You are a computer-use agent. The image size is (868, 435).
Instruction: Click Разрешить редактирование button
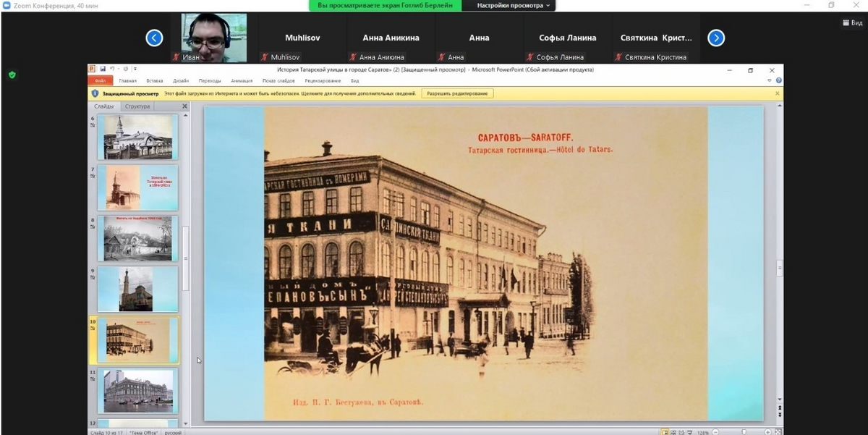tap(459, 93)
